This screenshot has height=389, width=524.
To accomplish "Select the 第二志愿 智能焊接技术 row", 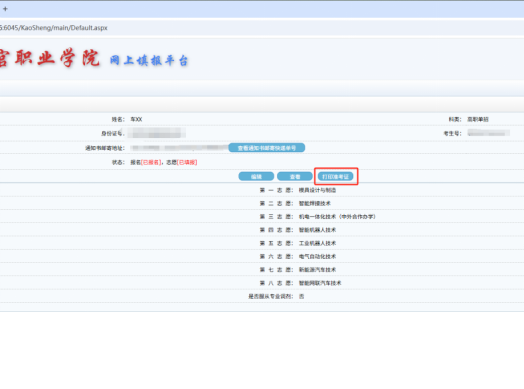I will click(262, 203).
